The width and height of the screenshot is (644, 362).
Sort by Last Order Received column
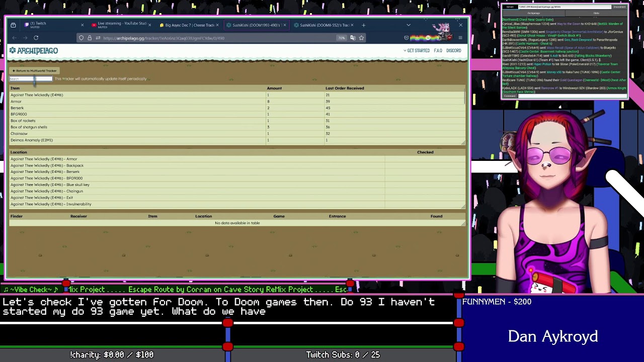(345, 88)
